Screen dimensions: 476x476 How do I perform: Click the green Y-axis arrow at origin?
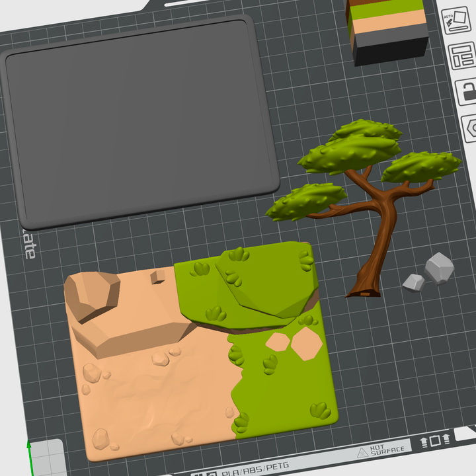pyautogui.click(x=28, y=453)
